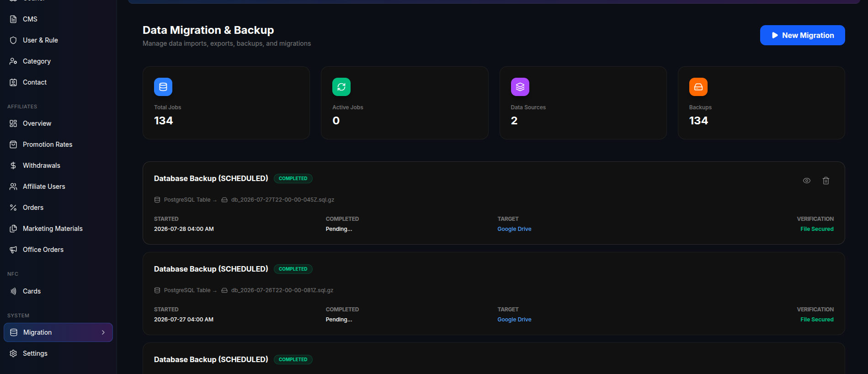Open Settings in the sidebar
The width and height of the screenshot is (868, 374).
pyautogui.click(x=59, y=353)
